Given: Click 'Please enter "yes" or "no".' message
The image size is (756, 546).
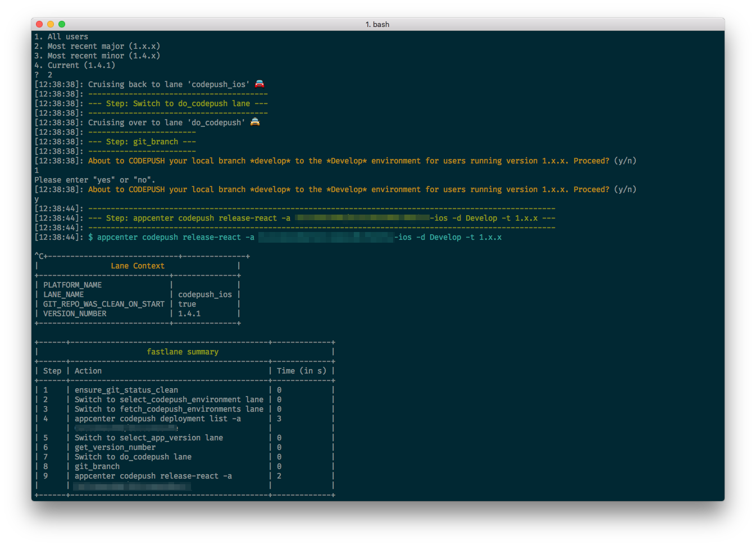Looking at the screenshot, I should tap(95, 180).
